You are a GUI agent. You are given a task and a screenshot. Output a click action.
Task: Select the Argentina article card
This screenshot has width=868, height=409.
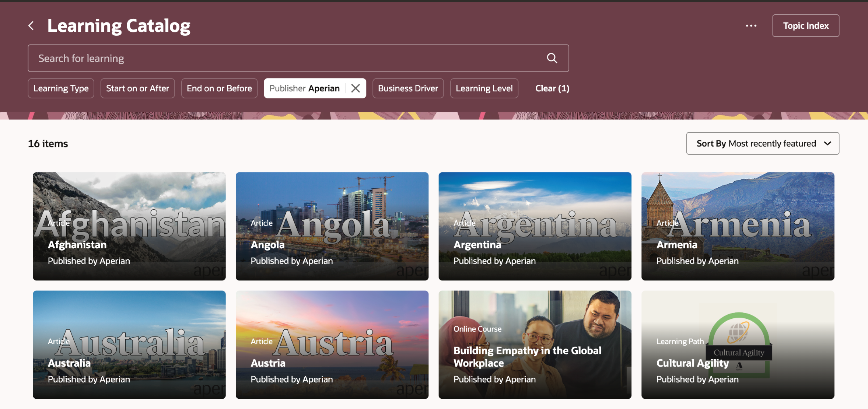535,226
